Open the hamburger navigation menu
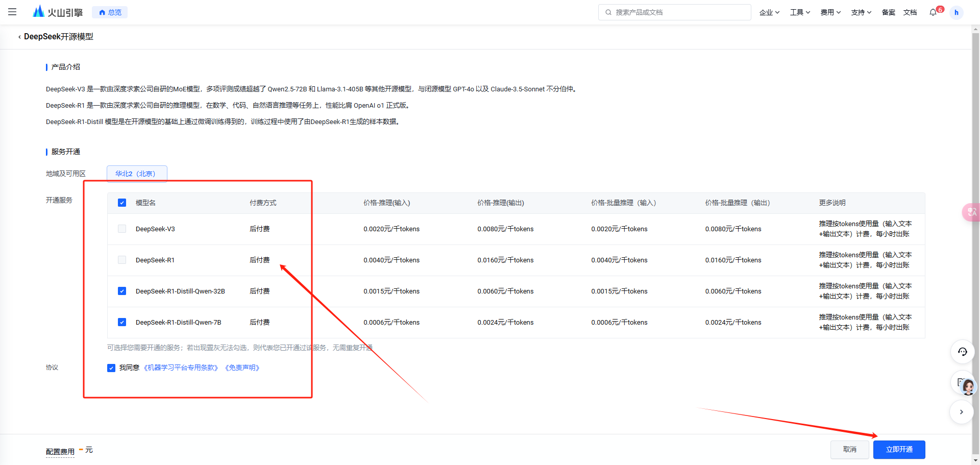 12,12
